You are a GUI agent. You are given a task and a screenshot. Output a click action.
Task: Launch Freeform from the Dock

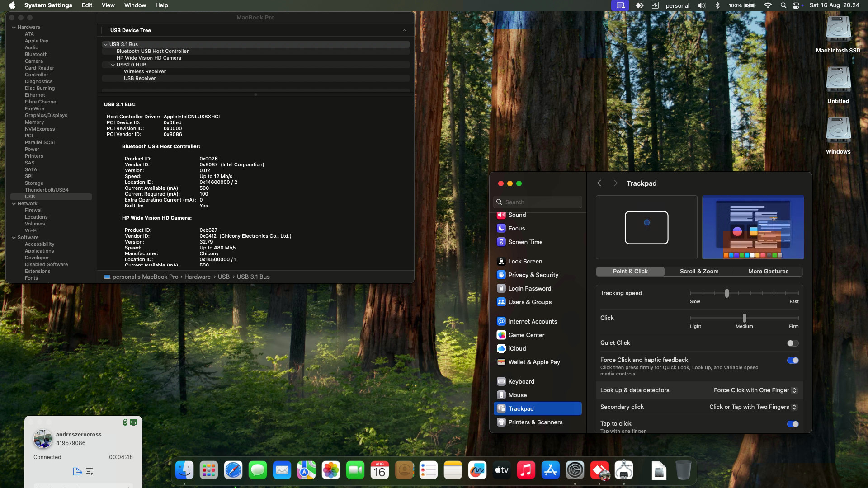477,470
